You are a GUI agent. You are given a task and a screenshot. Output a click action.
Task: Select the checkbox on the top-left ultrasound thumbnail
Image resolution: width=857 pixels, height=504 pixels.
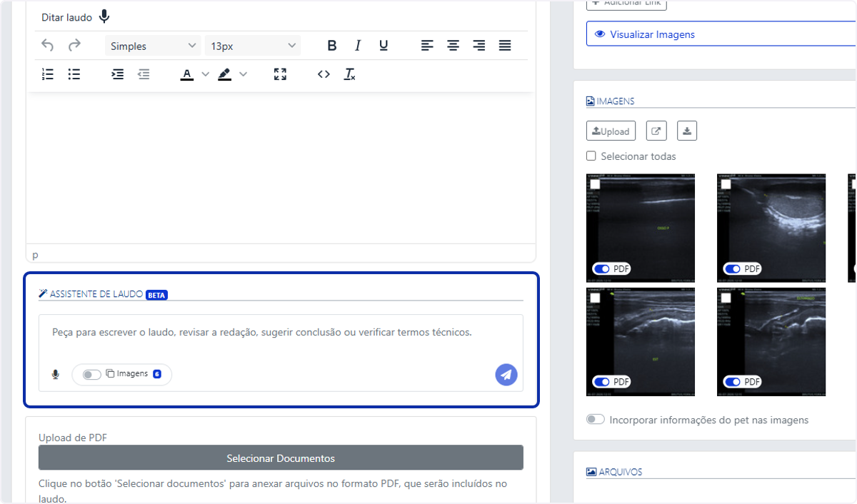pyautogui.click(x=595, y=184)
